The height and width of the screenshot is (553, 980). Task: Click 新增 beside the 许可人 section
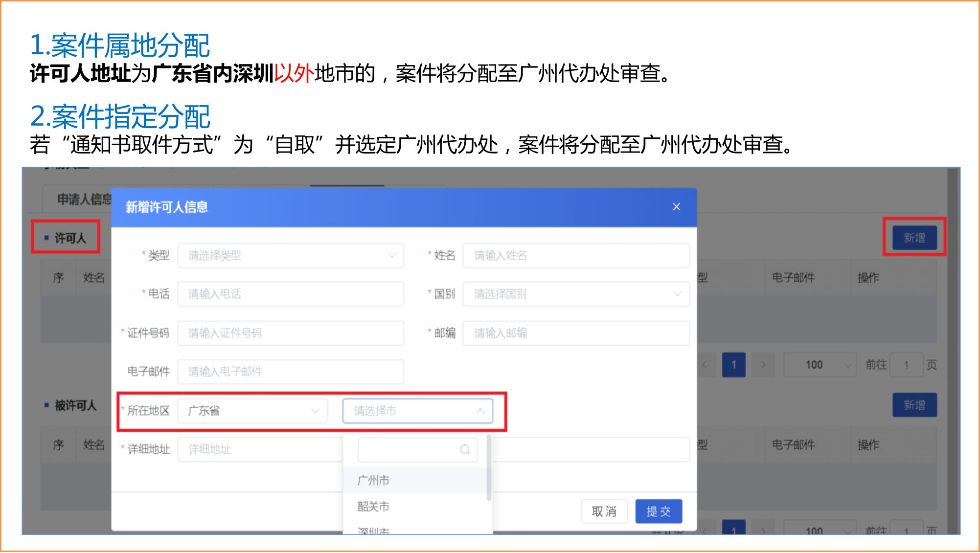914,237
